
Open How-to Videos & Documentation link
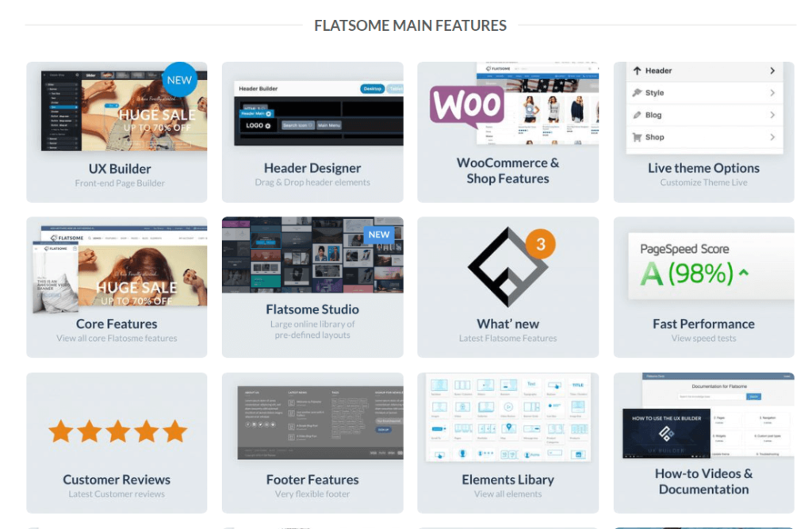703,481
